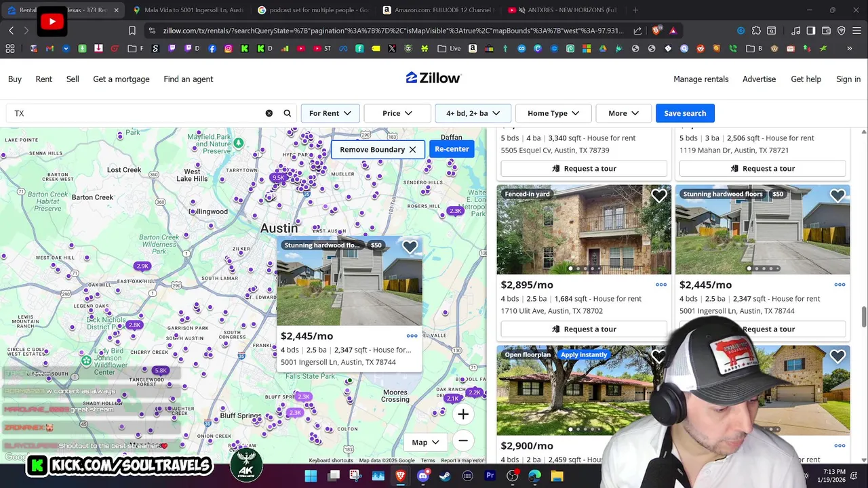
Task: Open the browser apps grid icon
Action: click(10, 49)
